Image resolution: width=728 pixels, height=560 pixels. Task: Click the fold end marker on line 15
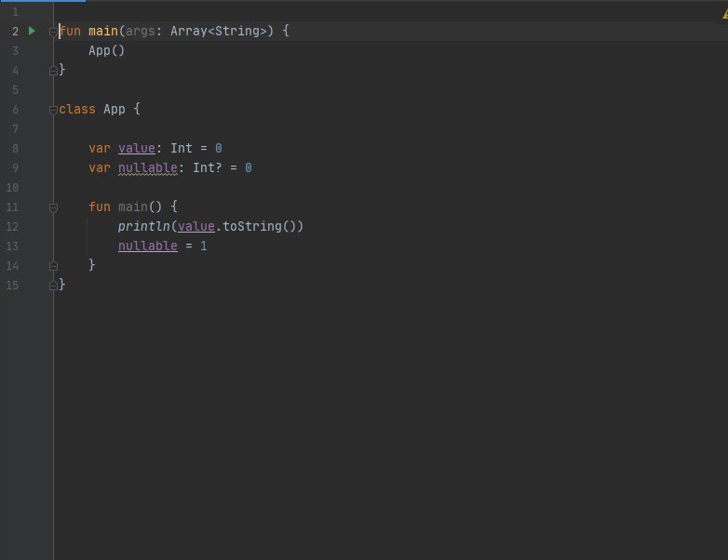[53, 286]
